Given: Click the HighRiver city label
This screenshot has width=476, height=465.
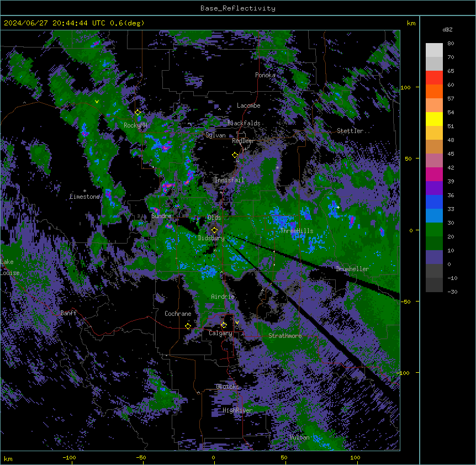Looking at the screenshot, I should [x=237, y=410].
